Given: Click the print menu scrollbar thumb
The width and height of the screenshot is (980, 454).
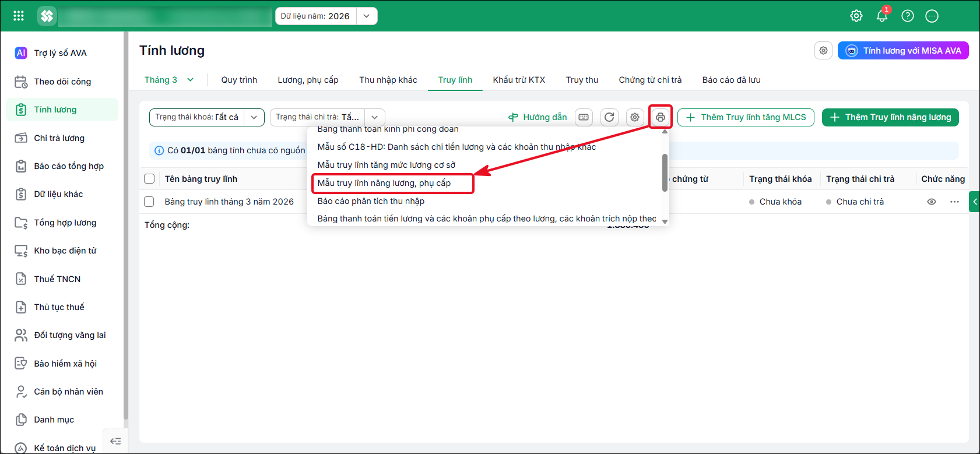Looking at the screenshot, I should click(665, 173).
